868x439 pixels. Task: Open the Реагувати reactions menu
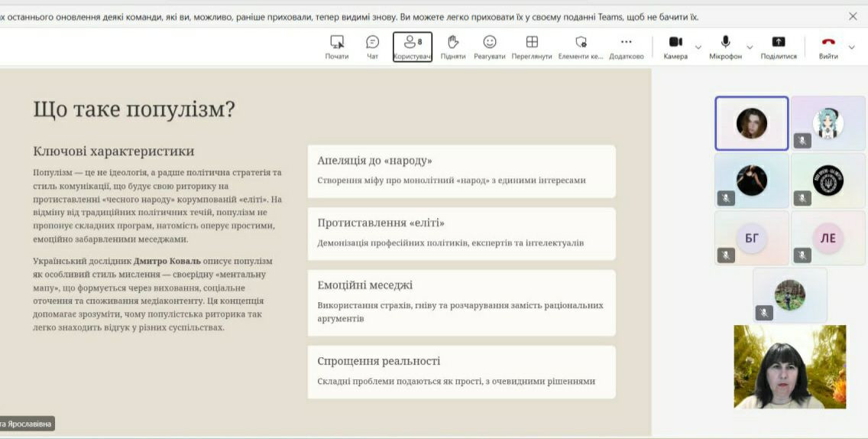pos(489,47)
